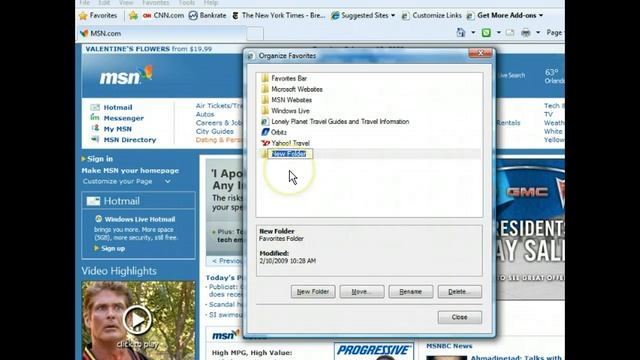Select the Orbitz favorite
The width and height of the screenshot is (640, 360).
(279, 132)
